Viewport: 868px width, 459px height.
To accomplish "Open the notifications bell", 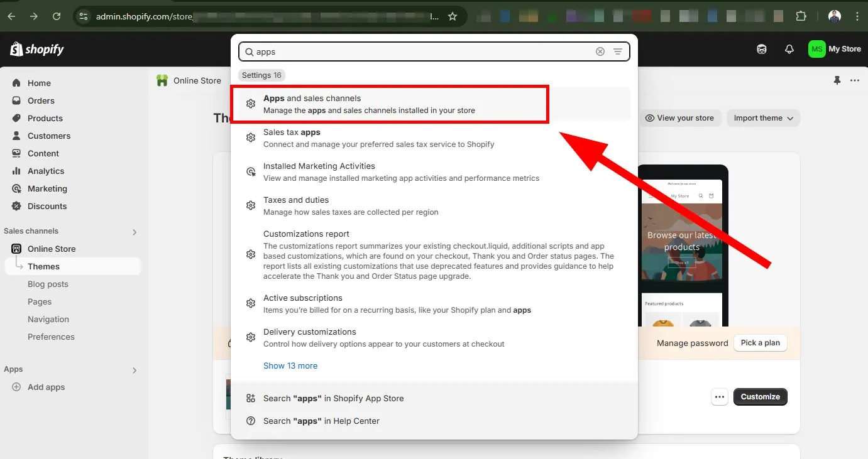I will point(789,48).
